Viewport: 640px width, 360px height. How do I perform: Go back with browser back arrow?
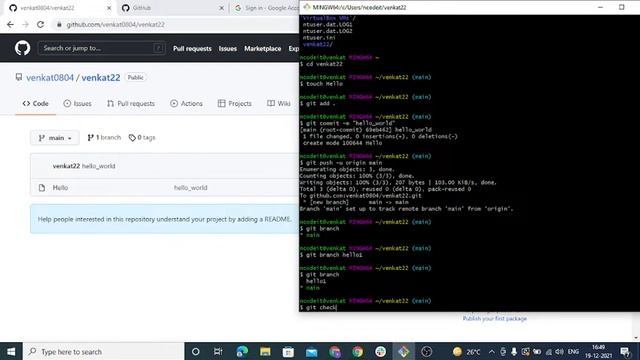(x=10, y=24)
